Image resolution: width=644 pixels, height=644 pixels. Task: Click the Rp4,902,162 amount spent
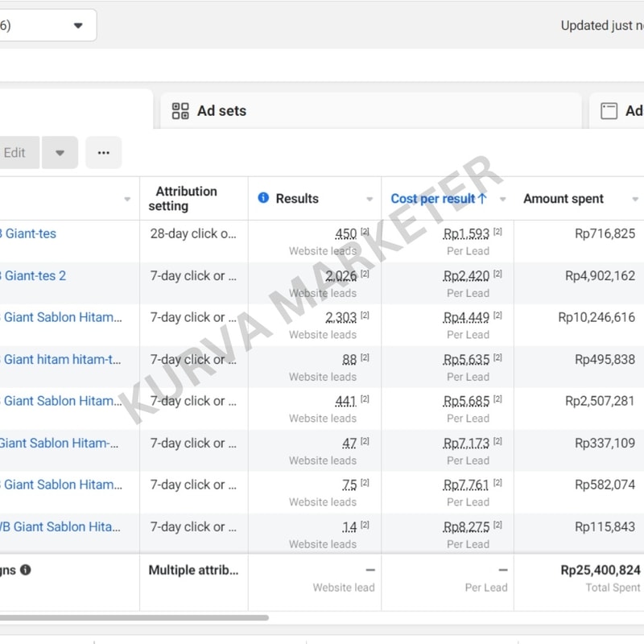pos(600,275)
